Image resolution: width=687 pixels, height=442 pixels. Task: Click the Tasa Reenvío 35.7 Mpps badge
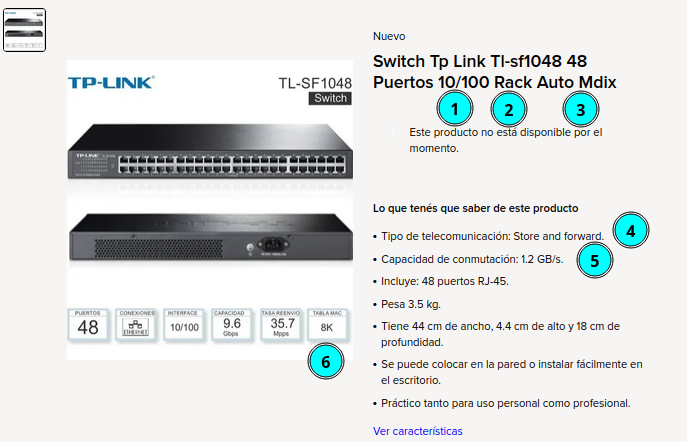coord(280,325)
